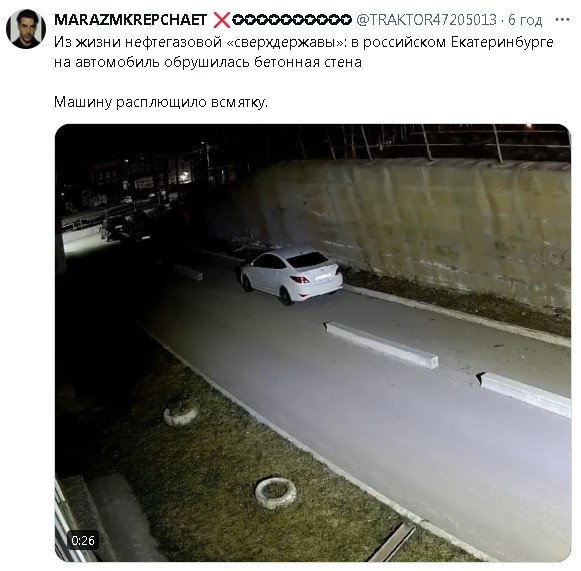The height and width of the screenshot is (571, 581).
Task: Click the concrete block nearest the white car's rear
Action: click(382, 345)
